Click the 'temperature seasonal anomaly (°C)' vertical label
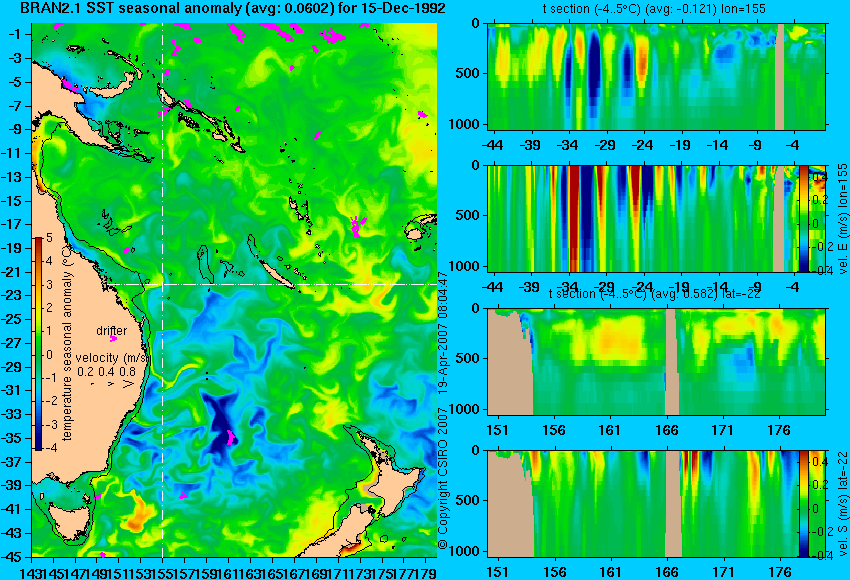This screenshot has width=850, height=580. [67, 343]
